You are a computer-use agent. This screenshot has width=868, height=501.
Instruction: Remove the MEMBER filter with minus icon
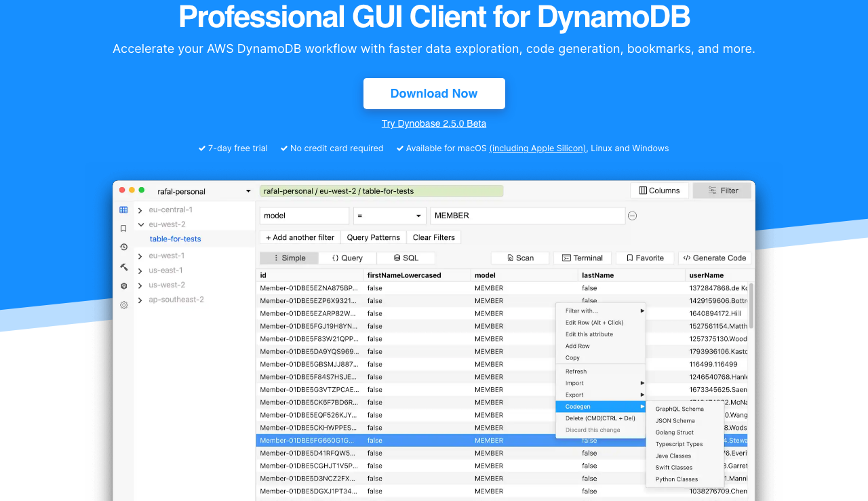[632, 216]
